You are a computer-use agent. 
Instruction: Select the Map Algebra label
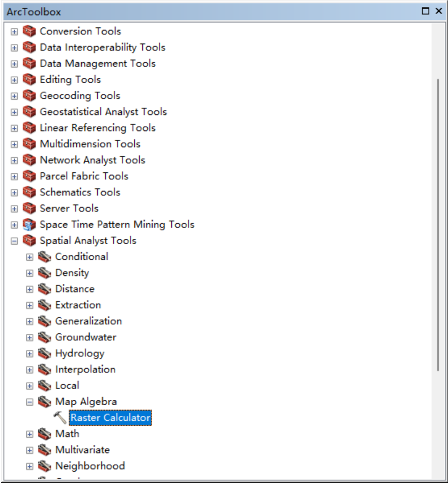tap(86, 401)
